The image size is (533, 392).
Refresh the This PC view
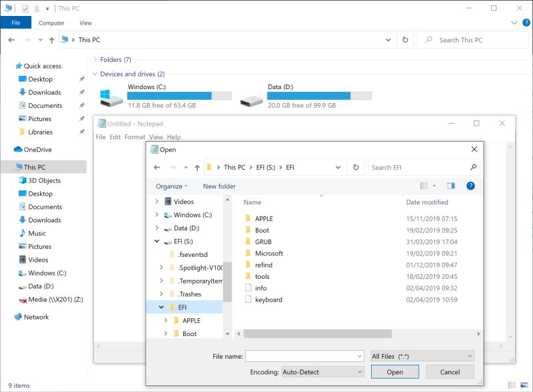click(x=406, y=40)
